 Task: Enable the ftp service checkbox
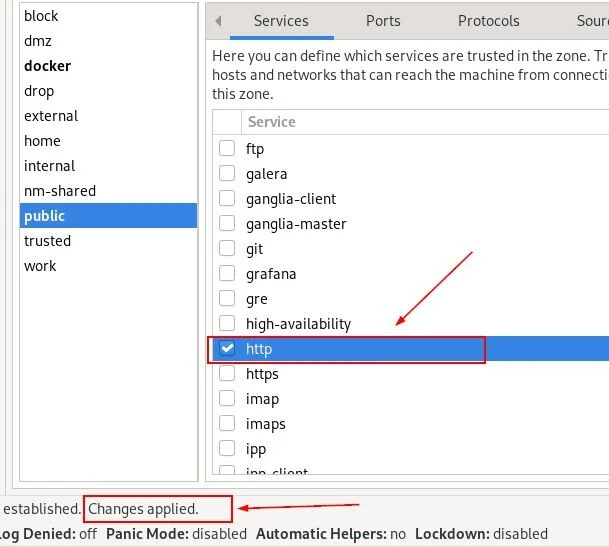pyautogui.click(x=227, y=149)
